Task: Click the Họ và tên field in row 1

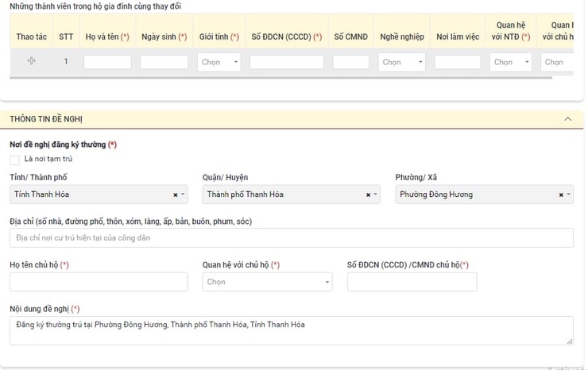Action: coord(107,62)
